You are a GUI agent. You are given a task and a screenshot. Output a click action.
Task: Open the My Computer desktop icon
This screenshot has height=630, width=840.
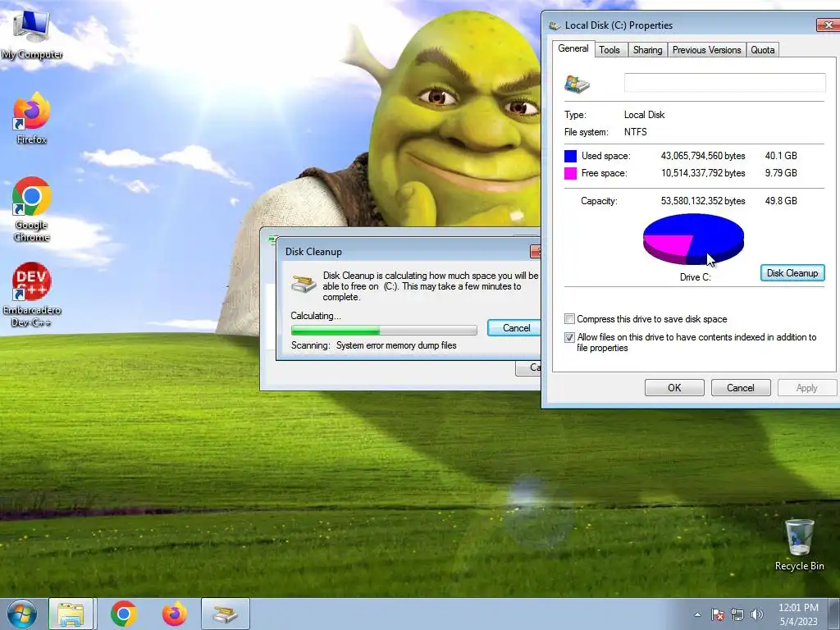(31, 34)
